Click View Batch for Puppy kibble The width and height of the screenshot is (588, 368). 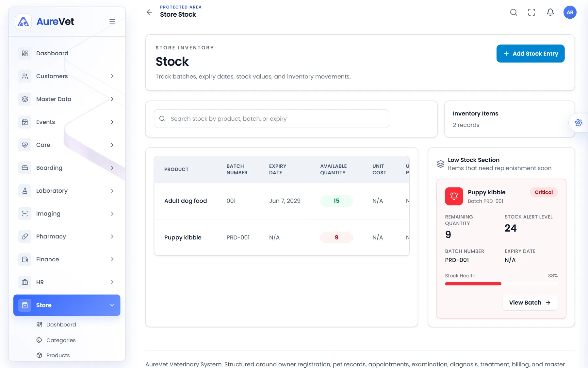tap(530, 303)
